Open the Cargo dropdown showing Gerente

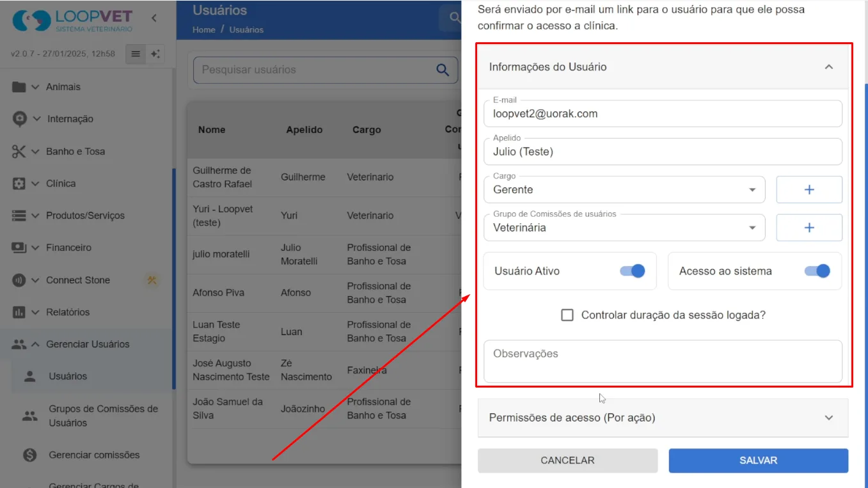pos(624,189)
